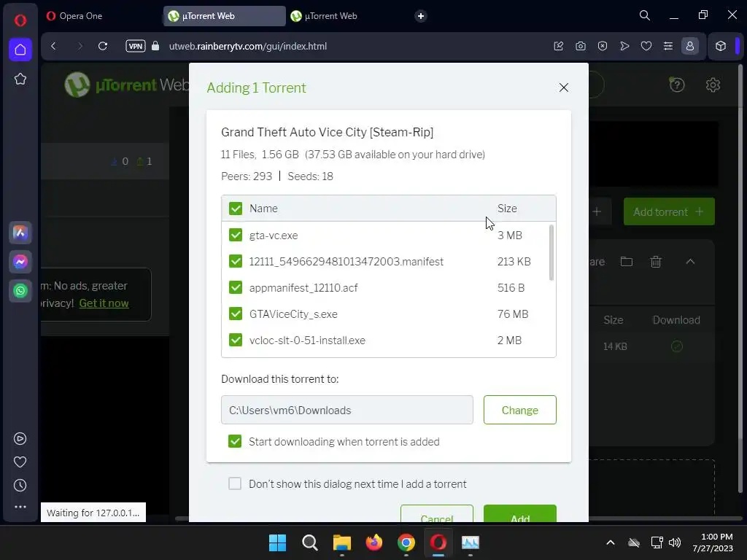Click the page vertical scrollbar

tap(740, 279)
